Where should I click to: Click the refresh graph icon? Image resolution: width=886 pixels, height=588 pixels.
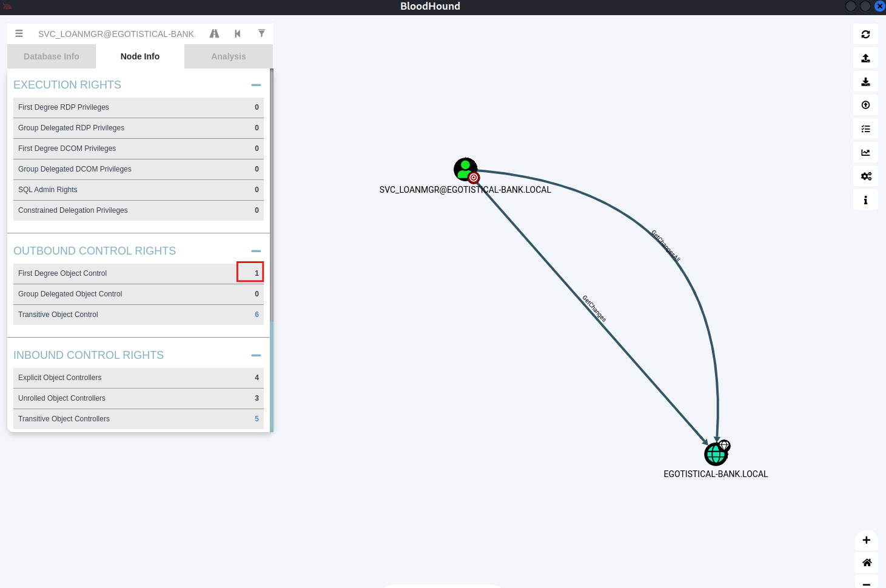pyautogui.click(x=865, y=35)
